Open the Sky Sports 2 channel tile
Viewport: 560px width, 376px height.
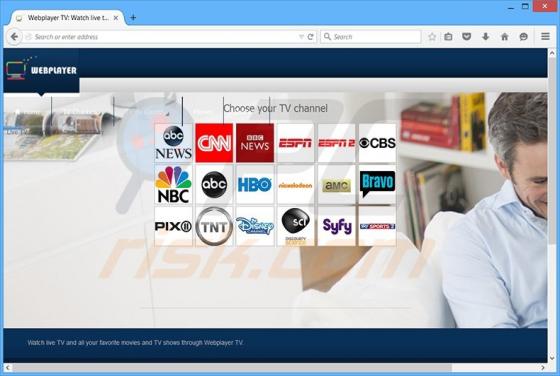coord(377,226)
